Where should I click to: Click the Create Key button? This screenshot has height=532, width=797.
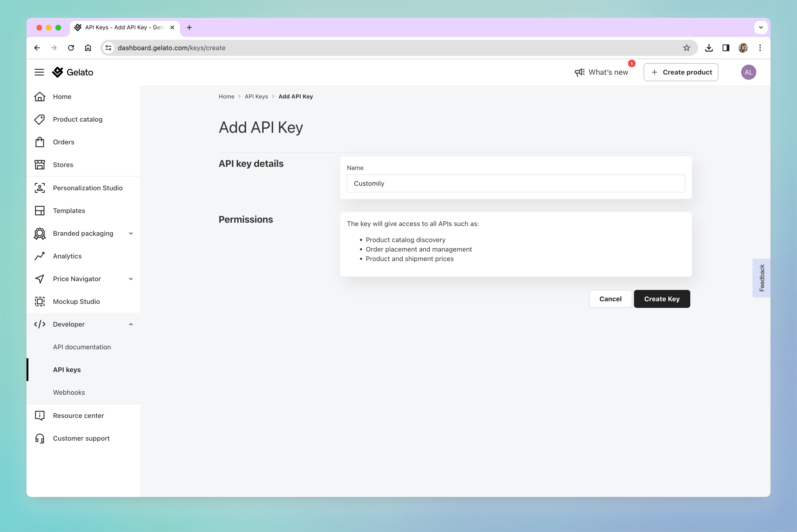point(662,299)
